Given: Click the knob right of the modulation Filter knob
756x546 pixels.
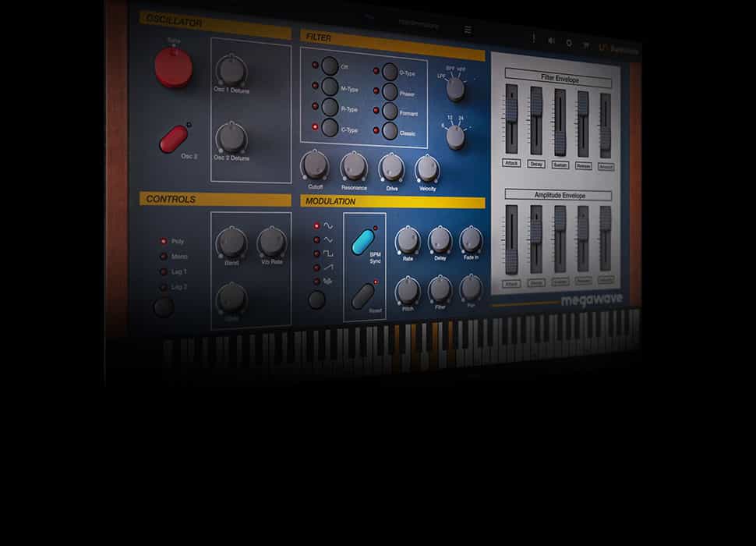Looking at the screenshot, I should (x=471, y=289).
